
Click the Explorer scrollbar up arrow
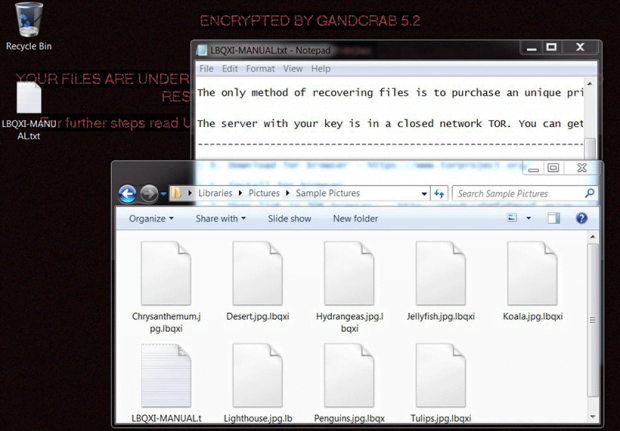click(592, 237)
